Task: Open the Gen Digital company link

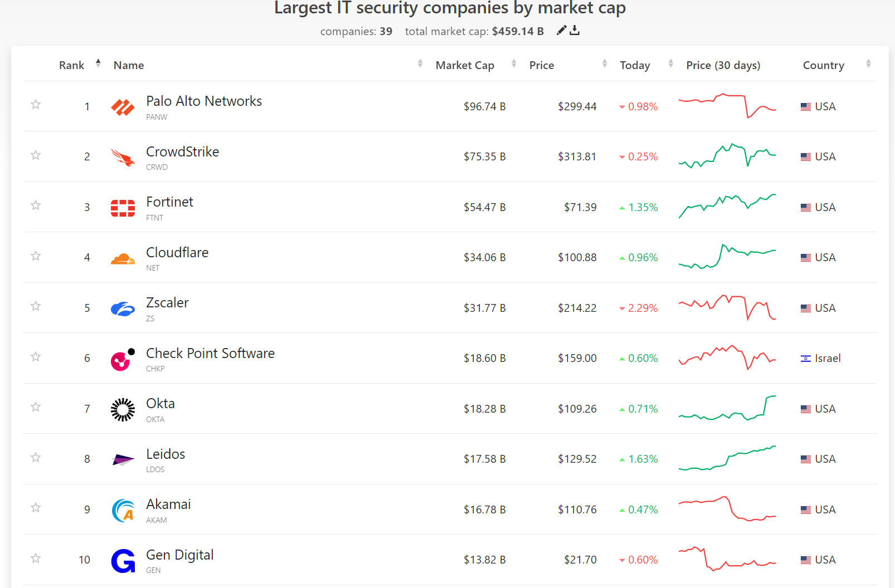Action: 179,555
